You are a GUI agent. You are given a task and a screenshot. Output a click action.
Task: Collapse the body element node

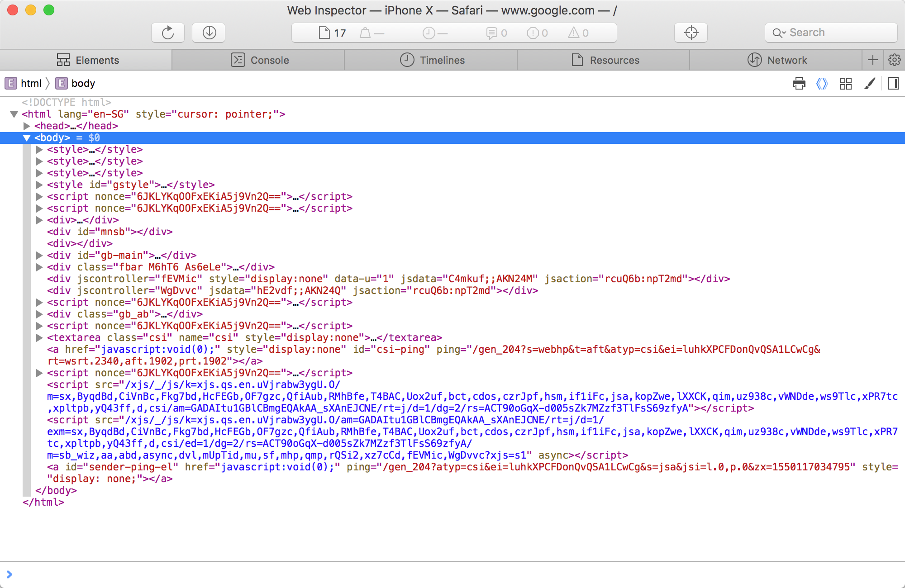27,138
